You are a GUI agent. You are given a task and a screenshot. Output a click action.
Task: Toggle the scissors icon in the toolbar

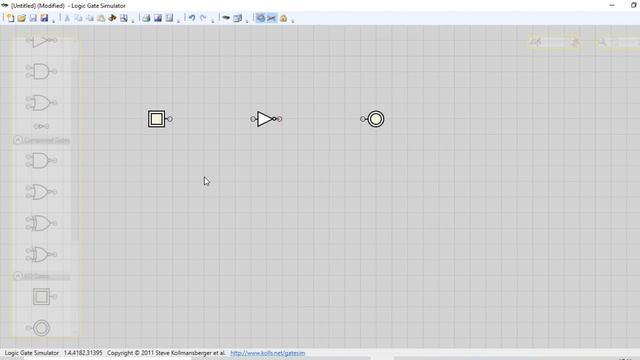coord(271,18)
